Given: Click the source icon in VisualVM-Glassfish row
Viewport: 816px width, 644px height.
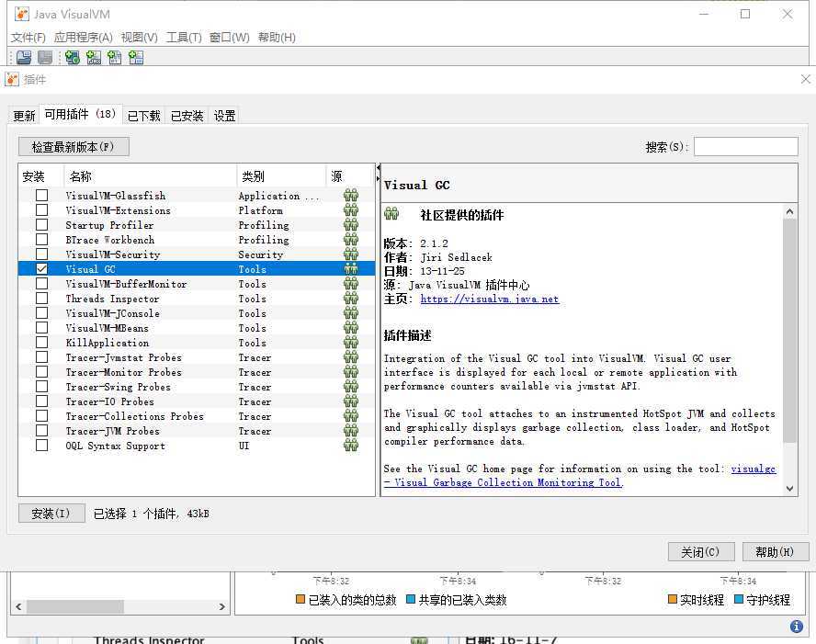Looking at the screenshot, I should click(351, 196).
